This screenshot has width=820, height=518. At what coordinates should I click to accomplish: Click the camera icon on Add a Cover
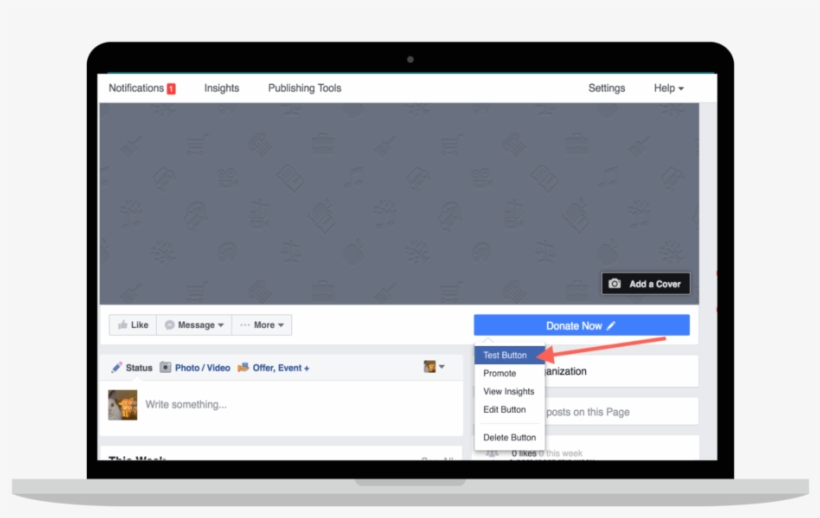tap(614, 284)
